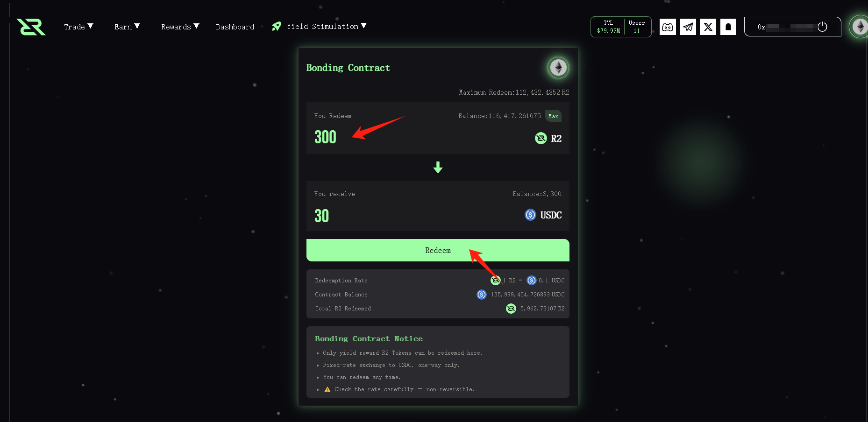Click the R2 logo in the header
Viewport: 868px width, 422px height.
point(31,27)
